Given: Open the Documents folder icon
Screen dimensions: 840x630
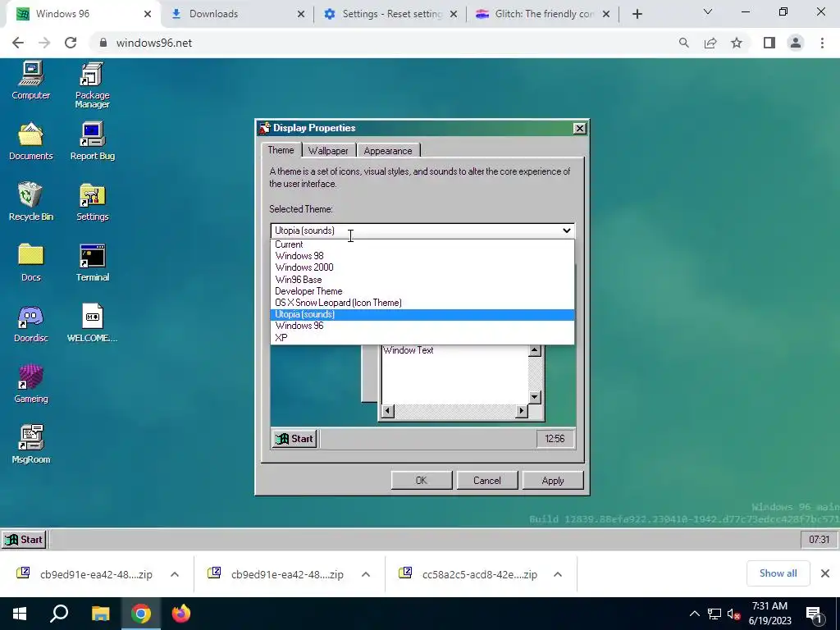Looking at the screenshot, I should [31, 141].
